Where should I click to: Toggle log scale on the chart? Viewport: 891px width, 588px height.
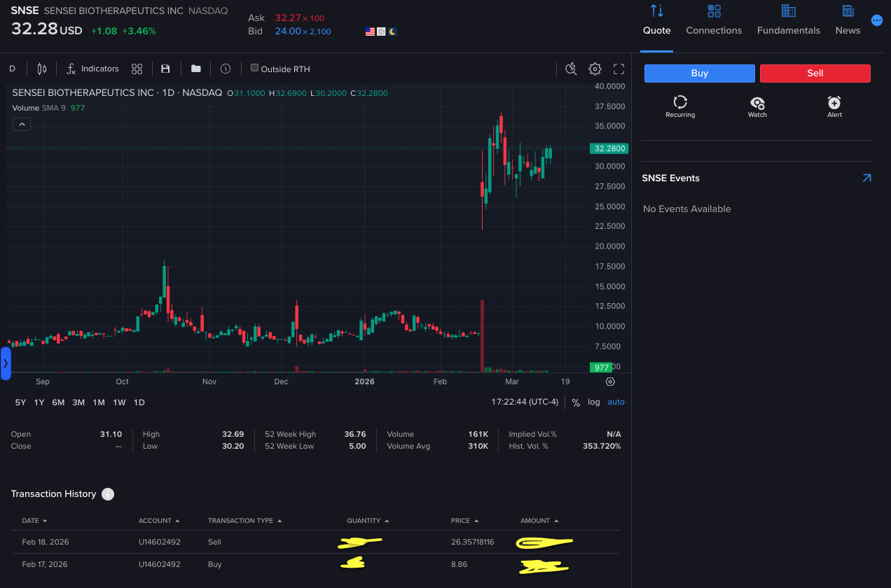(593, 402)
